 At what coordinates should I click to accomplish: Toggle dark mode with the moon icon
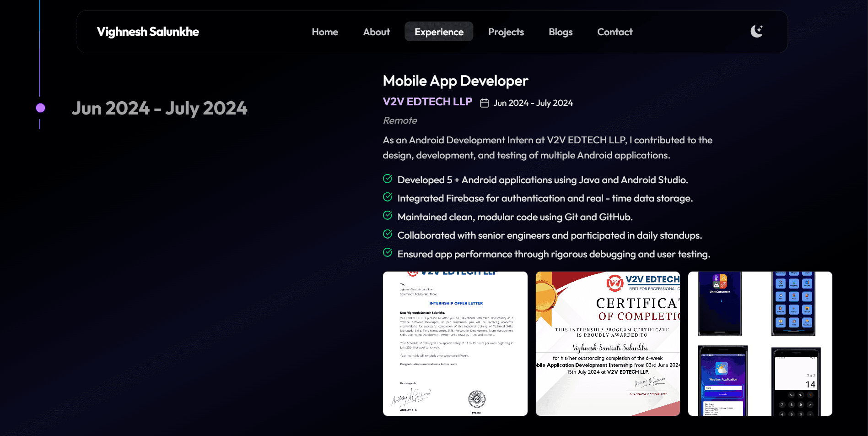[756, 31]
